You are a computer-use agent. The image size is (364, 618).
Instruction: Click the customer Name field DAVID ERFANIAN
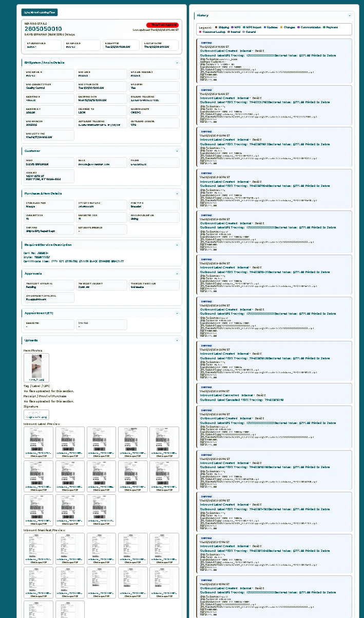49,162
